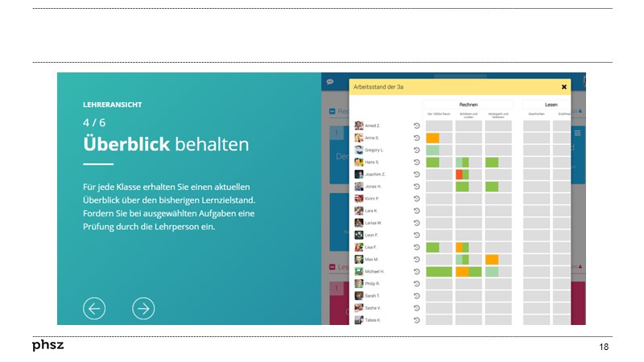Select student name Gregory L.
The image size is (644, 362).
click(x=374, y=150)
